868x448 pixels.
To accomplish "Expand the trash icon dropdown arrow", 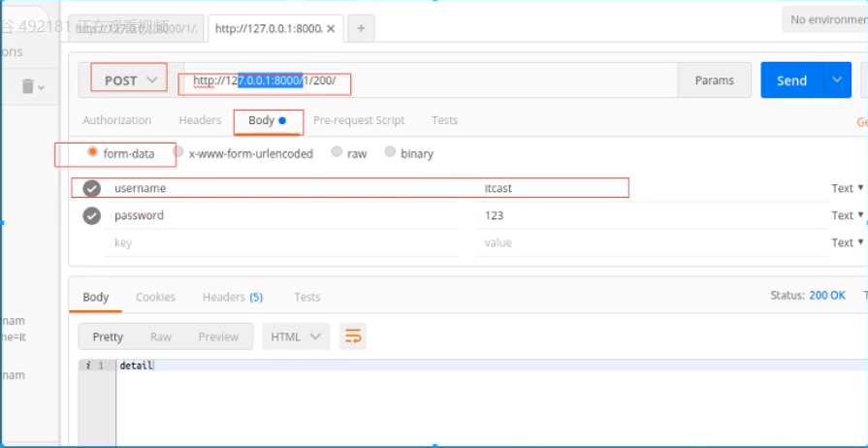I will coord(42,87).
